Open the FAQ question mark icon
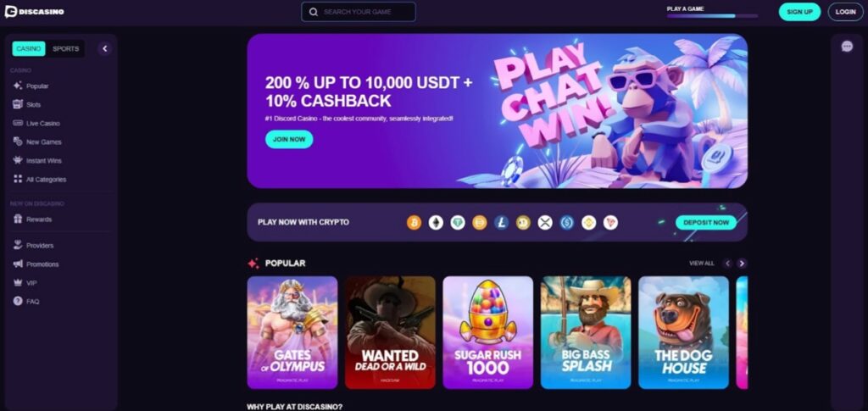 [x=18, y=302]
